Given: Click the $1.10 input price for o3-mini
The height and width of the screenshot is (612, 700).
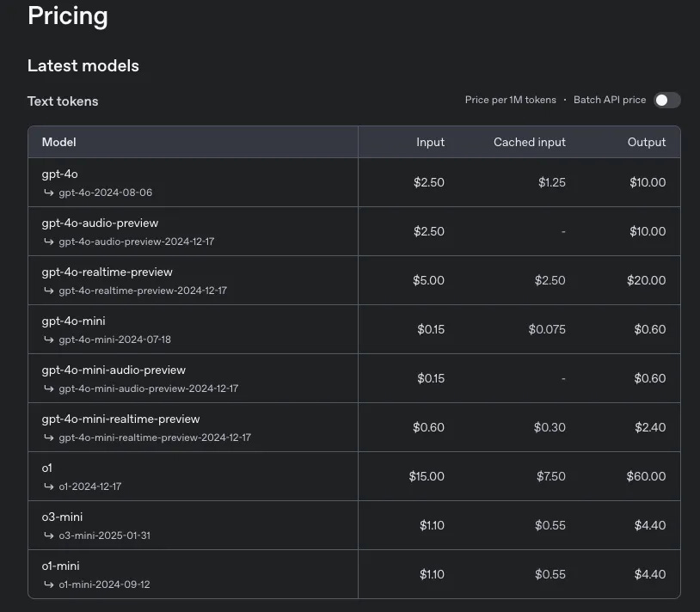Looking at the screenshot, I should pos(432,525).
